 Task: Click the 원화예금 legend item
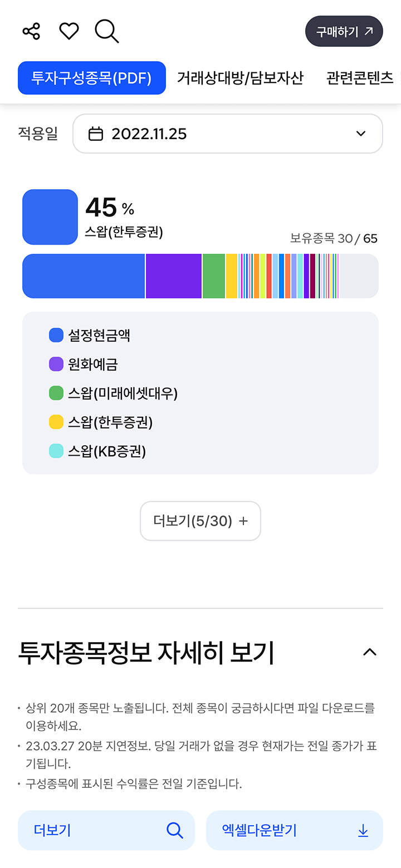pos(92,364)
